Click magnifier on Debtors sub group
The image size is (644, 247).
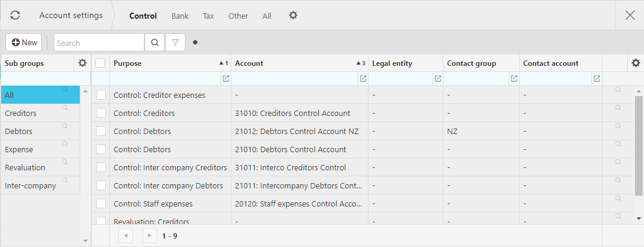pos(65,126)
